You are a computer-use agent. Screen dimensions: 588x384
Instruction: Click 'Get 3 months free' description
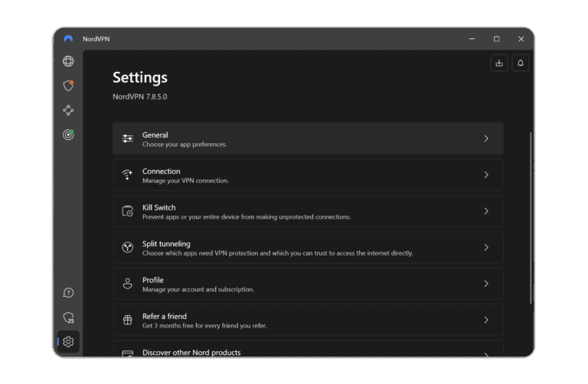click(204, 326)
